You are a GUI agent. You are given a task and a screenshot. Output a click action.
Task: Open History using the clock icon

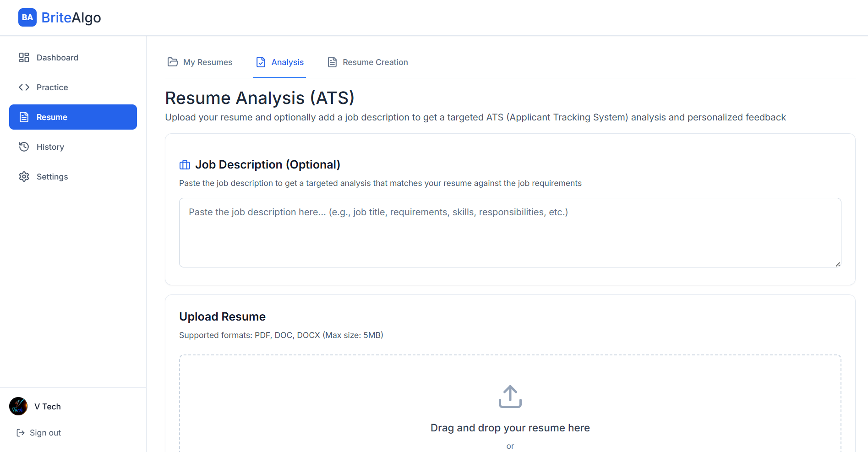(24, 147)
